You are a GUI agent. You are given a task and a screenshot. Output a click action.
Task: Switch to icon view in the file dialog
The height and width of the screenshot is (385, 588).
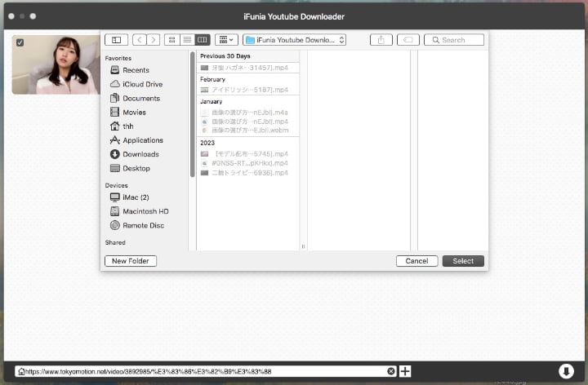tap(172, 39)
